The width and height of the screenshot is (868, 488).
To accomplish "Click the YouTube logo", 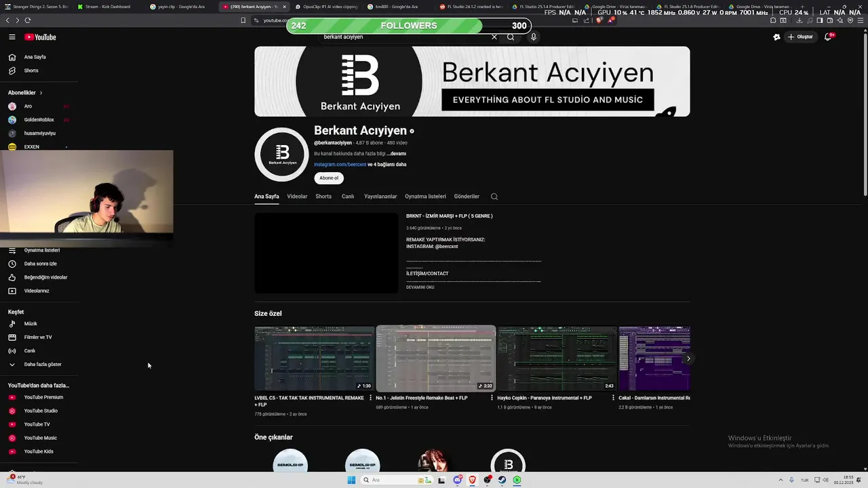I will click(x=40, y=37).
